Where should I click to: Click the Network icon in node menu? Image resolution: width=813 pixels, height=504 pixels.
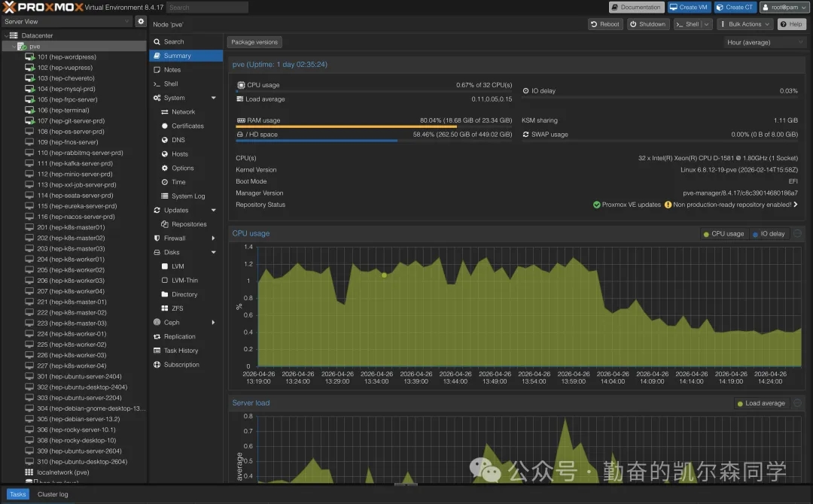(x=165, y=112)
